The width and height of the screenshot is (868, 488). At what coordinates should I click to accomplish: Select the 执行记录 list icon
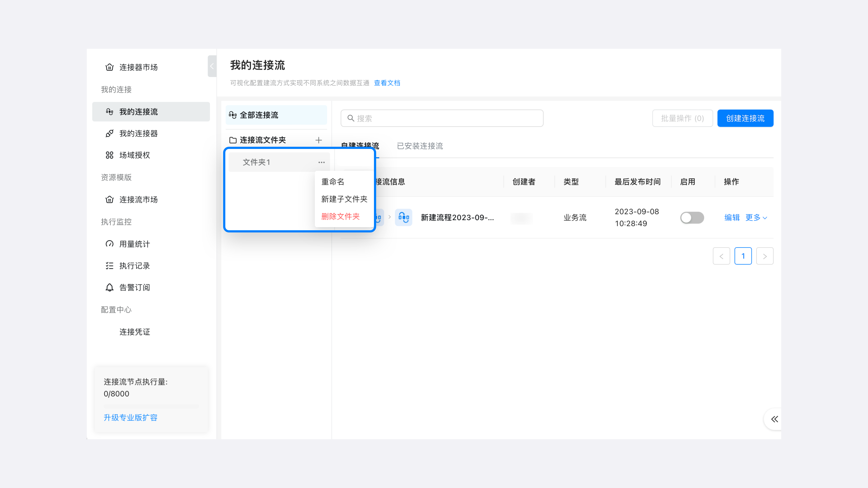(110, 266)
